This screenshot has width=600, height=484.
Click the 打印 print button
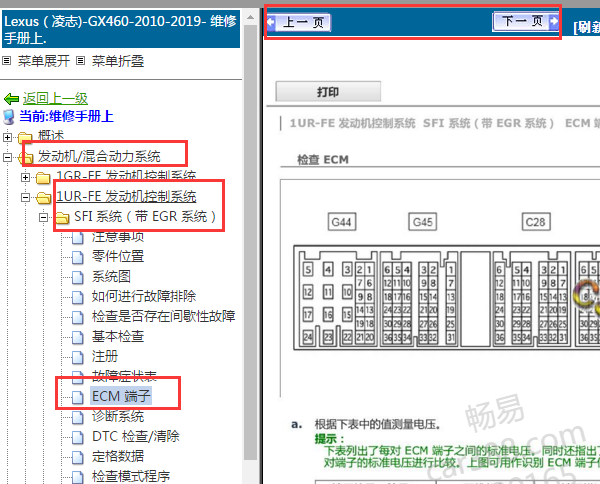(328, 92)
